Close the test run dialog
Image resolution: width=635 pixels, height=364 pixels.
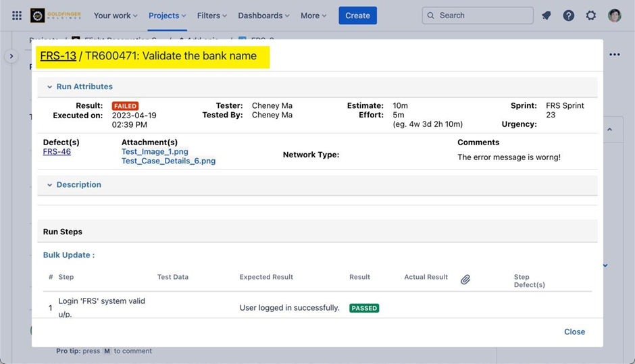(x=574, y=332)
